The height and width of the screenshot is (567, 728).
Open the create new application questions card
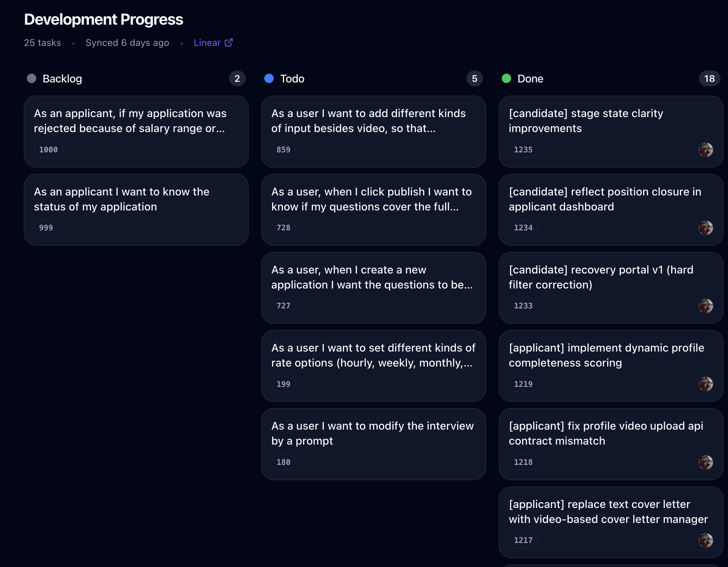373,288
